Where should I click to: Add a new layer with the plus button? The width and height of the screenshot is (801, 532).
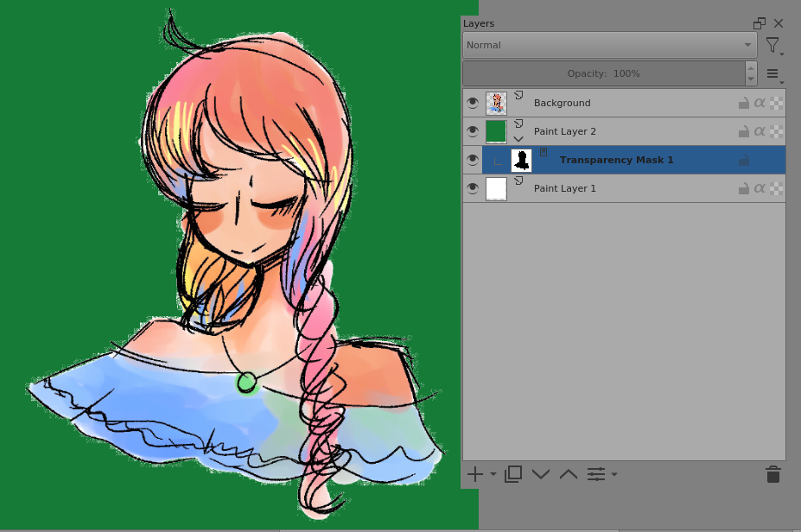coord(475,474)
